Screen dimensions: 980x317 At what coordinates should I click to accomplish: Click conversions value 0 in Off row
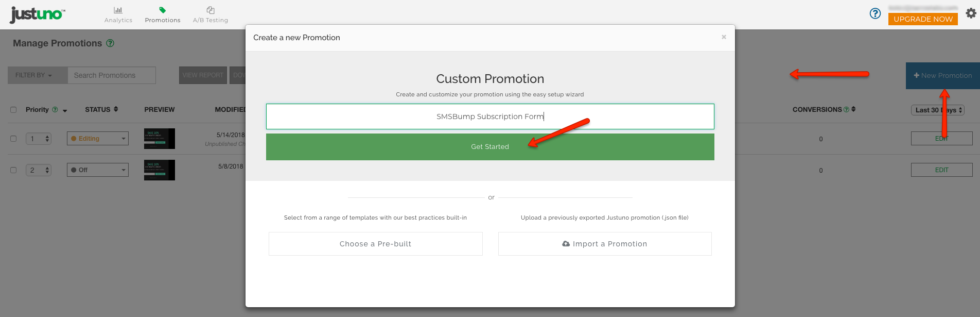click(x=821, y=171)
